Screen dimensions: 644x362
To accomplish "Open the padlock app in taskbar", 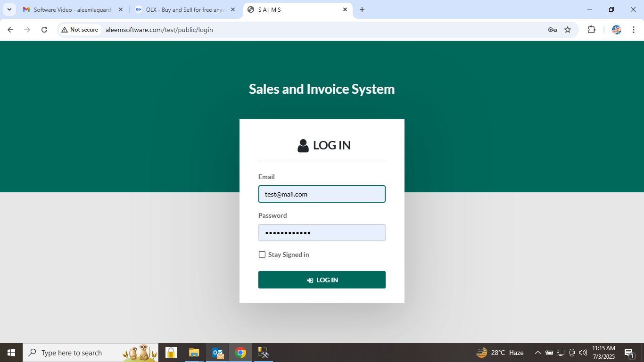I will pos(171,353).
